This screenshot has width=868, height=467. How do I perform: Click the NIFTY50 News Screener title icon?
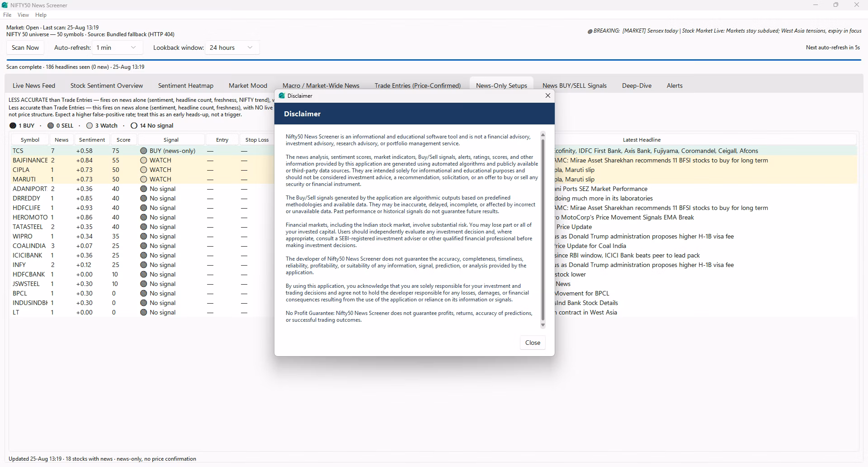(x=5, y=5)
